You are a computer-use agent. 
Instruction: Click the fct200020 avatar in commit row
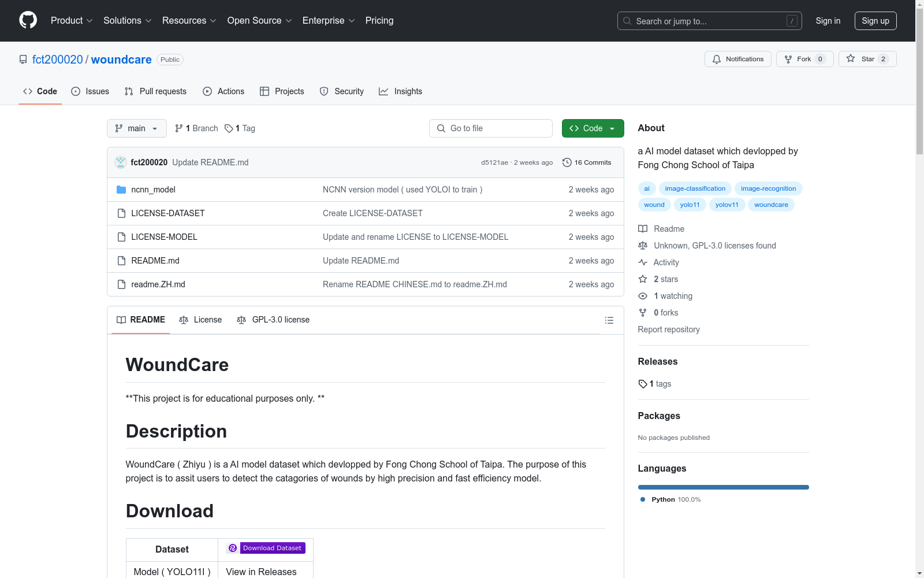tap(121, 162)
